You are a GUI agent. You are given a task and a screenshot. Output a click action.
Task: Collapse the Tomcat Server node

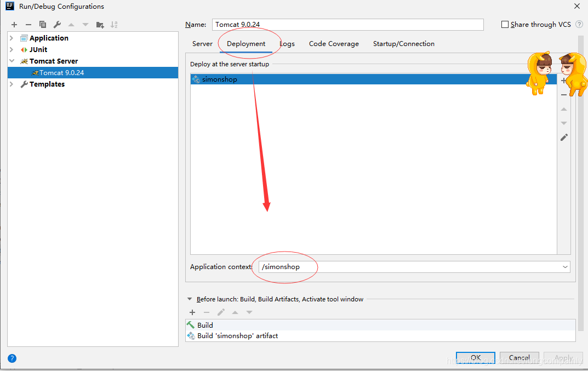(12, 61)
